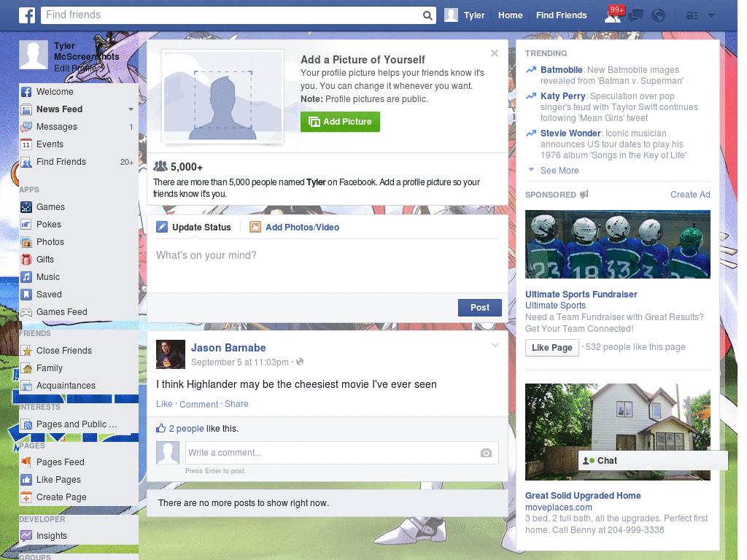Share the Highlander post

pos(236,404)
